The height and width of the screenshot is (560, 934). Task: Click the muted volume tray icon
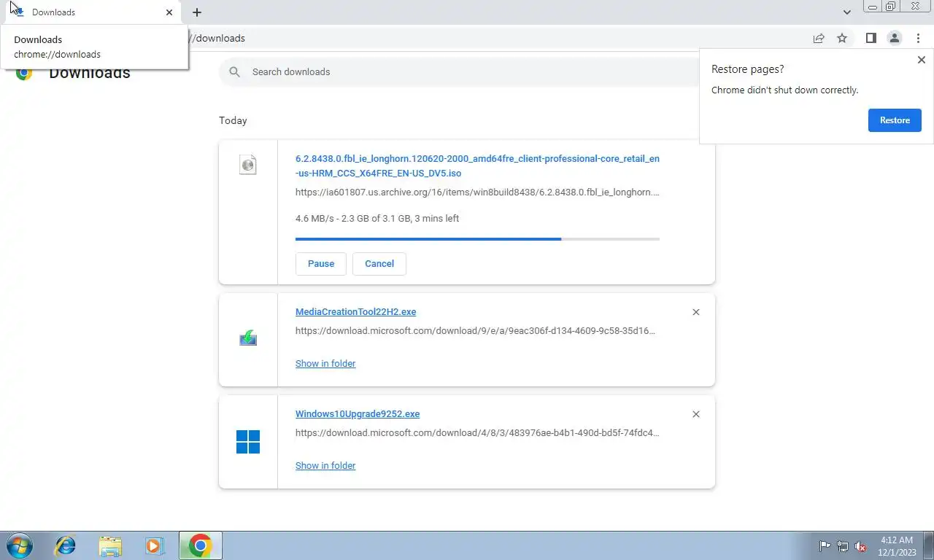pyautogui.click(x=860, y=546)
